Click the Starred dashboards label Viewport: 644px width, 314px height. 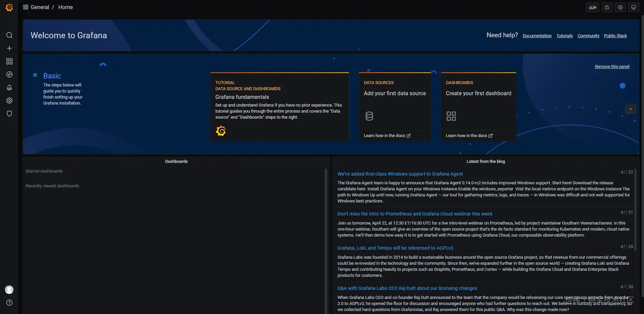pyautogui.click(x=44, y=171)
